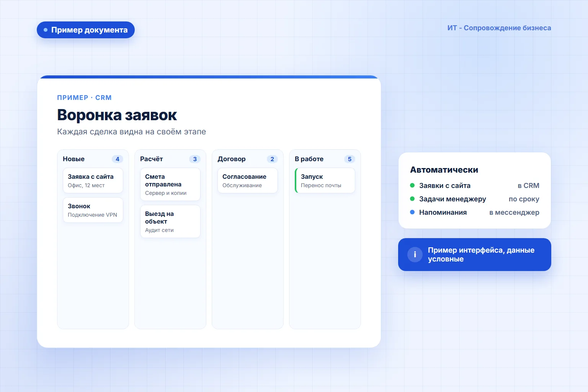Click the green dot beside «Заявки с сайта»
The height and width of the screenshot is (392, 588).
(412, 185)
